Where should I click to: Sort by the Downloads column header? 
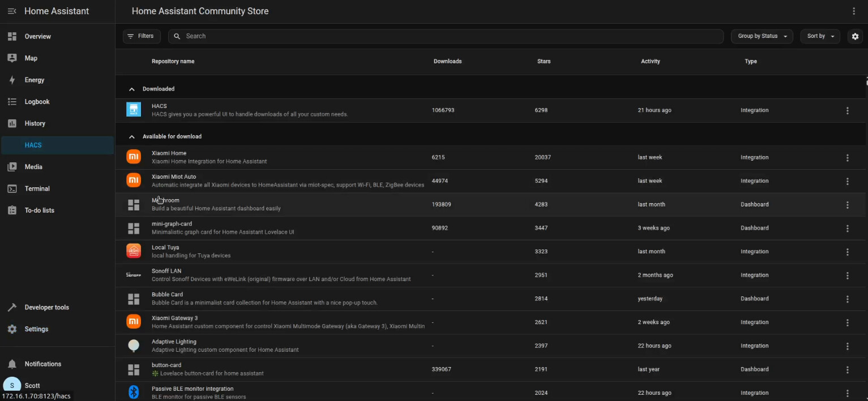(447, 61)
